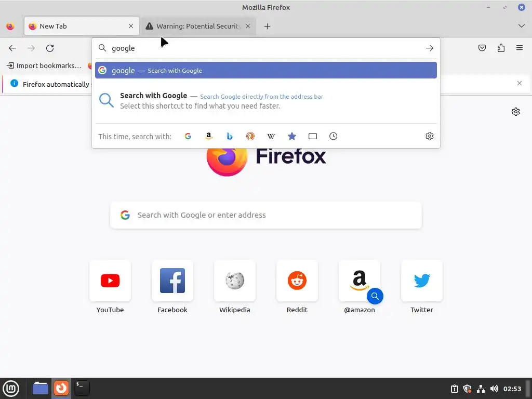The width and height of the screenshot is (532, 399).
Task: Open the file manager from taskbar
Action: point(41,388)
